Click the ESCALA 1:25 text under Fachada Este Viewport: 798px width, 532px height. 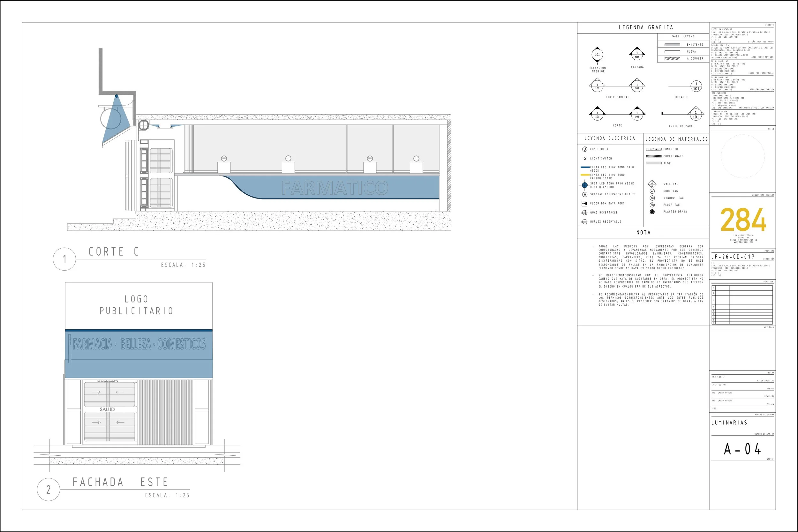tap(167, 495)
